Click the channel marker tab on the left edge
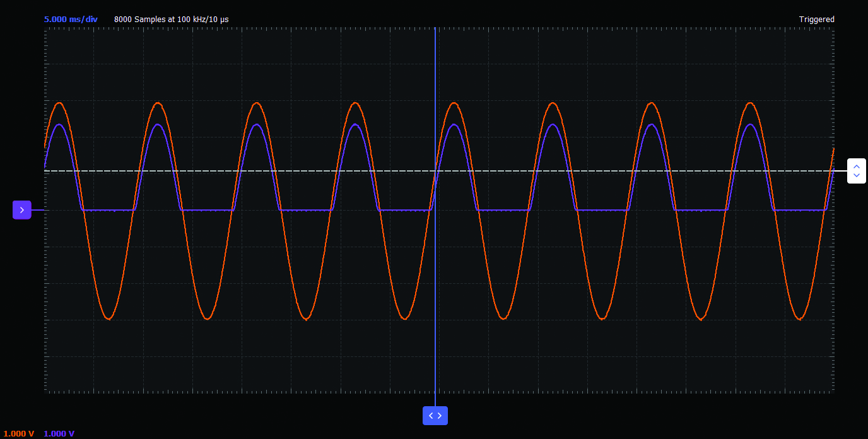 click(21, 209)
